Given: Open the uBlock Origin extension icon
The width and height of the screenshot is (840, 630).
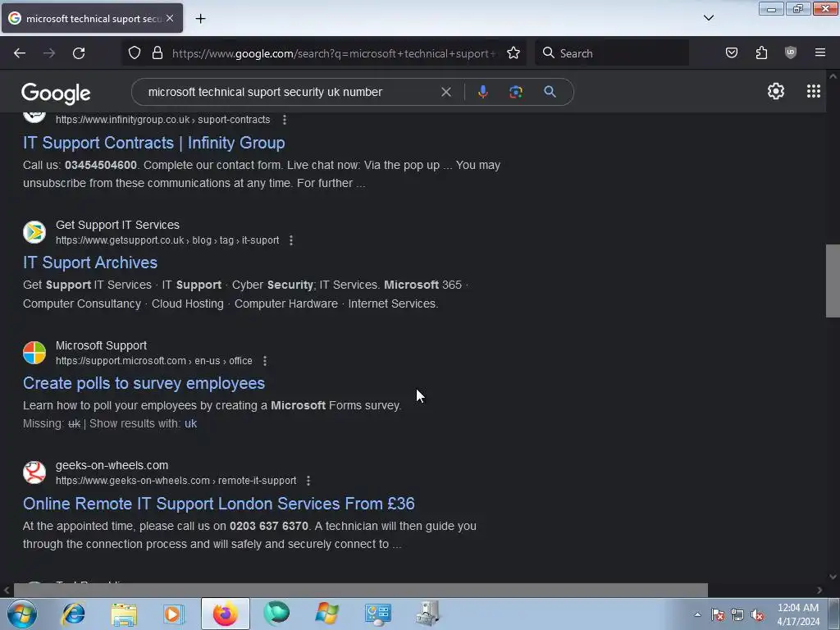Looking at the screenshot, I should pyautogui.click(x=791, y=53).
